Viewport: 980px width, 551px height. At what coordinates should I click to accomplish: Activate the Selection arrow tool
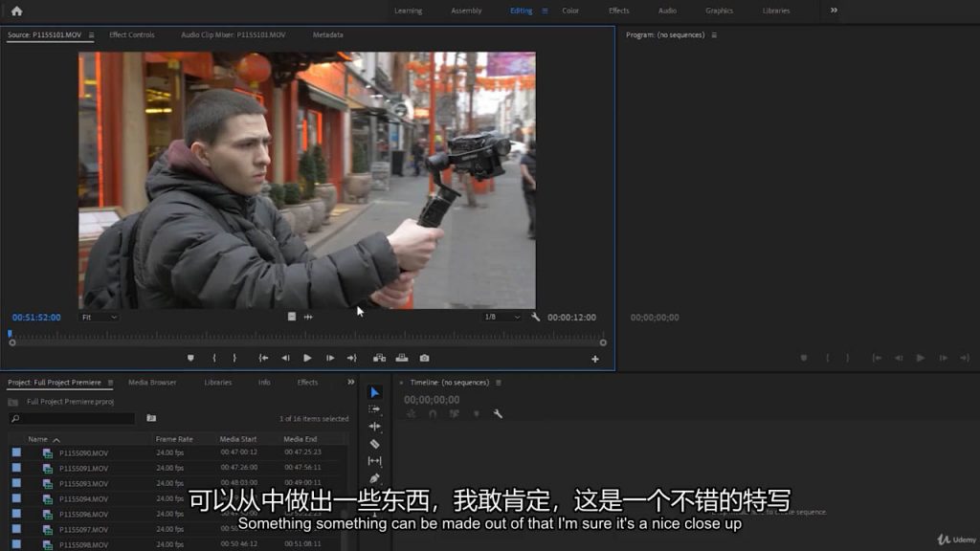coord(374,392)
